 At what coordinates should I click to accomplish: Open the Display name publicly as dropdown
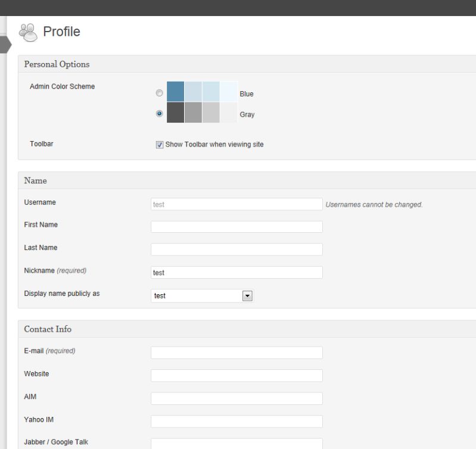[x=202, y=296]
